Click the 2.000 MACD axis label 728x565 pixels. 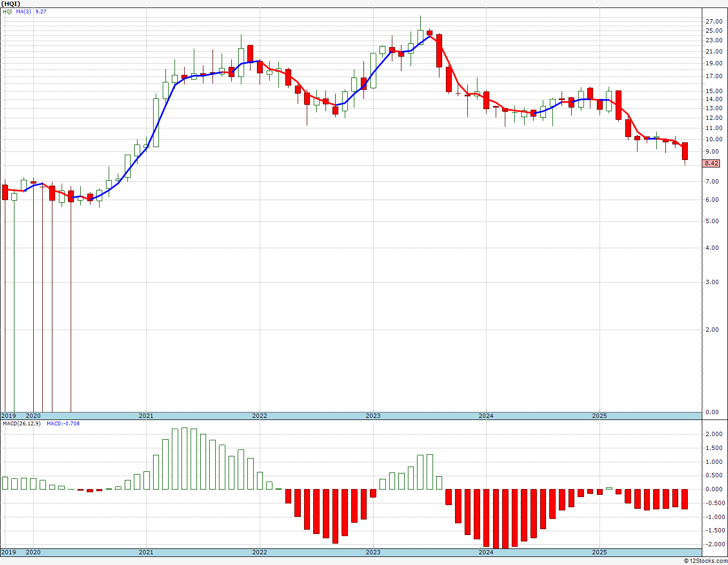coord(715,434)
